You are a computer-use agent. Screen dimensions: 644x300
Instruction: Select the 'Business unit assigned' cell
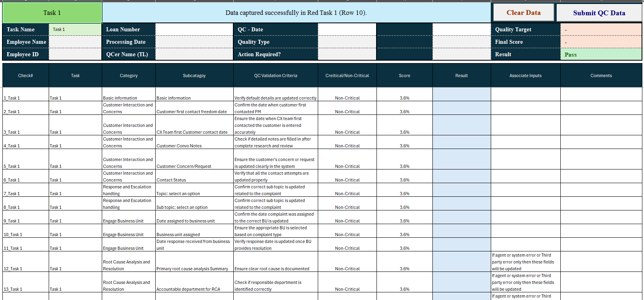tap(194, 231)
